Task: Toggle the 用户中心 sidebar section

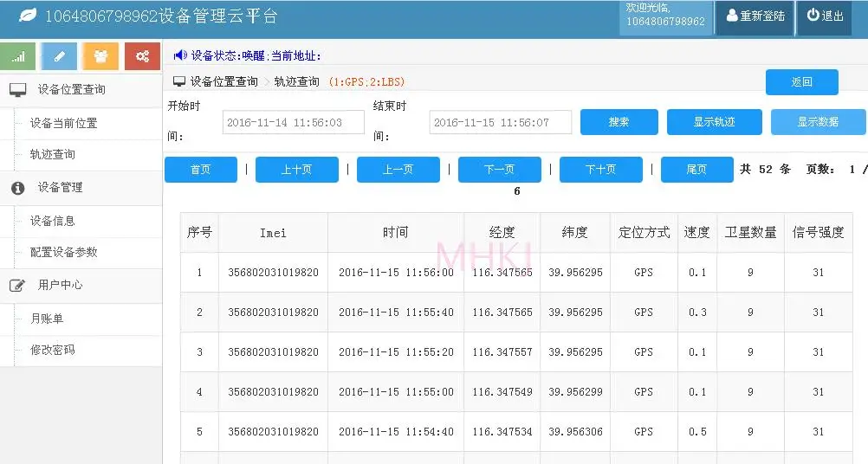Action: point(81,285)
